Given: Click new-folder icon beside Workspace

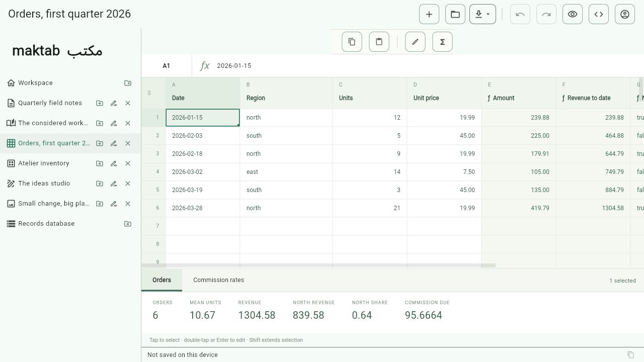Looking at the screenshot, I should click(x=128, y=83).
